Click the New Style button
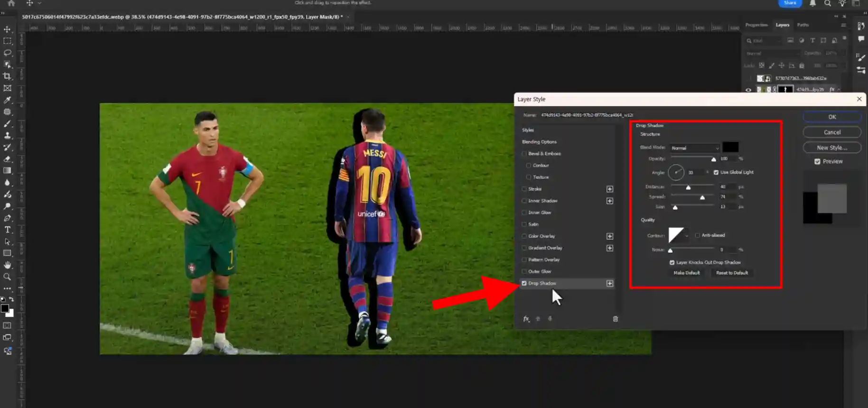 click(832, 148)
